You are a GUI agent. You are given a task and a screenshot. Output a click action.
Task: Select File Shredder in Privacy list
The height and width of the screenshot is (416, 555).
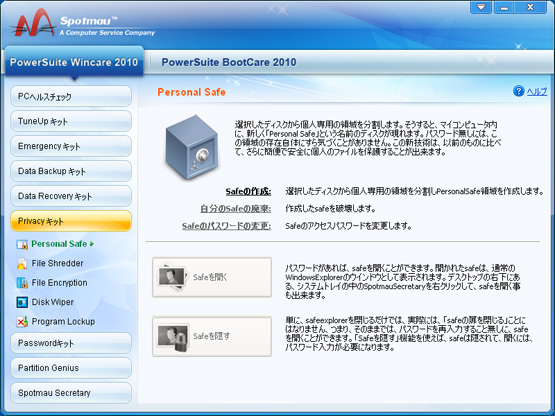(57, 263)
